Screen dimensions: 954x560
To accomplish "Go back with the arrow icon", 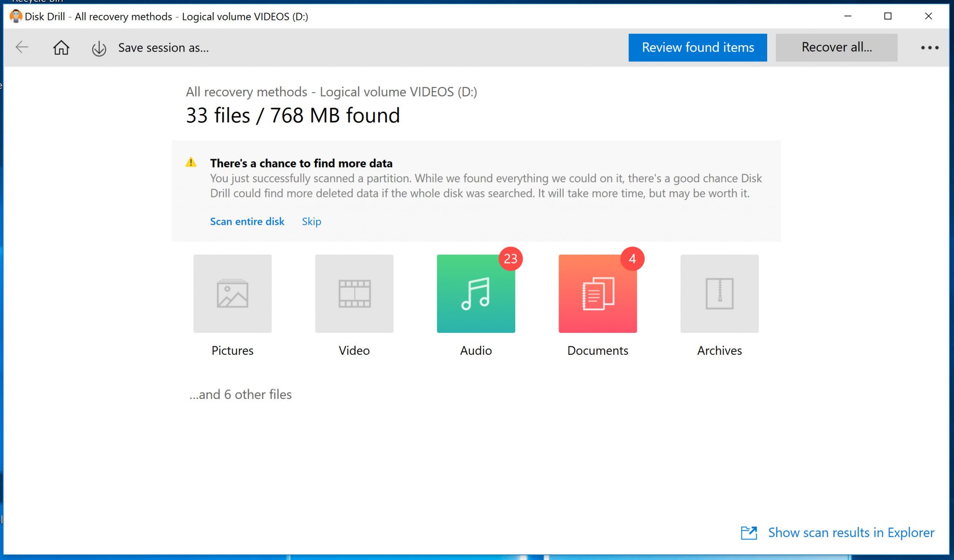I will (x=22, y=47).
